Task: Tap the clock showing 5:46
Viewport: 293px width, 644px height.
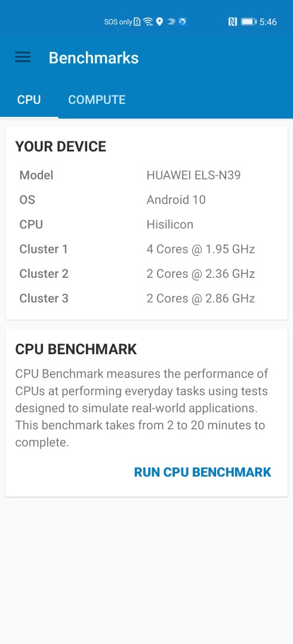Action: [x=269, y=22]
